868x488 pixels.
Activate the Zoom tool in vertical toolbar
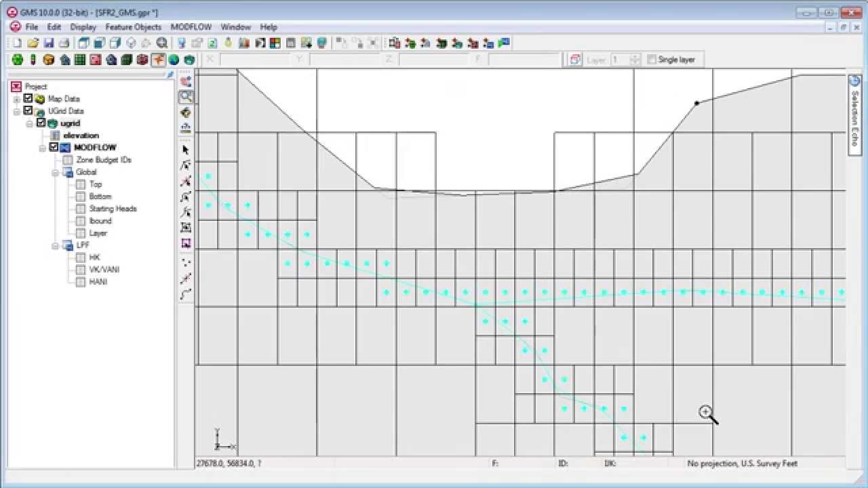pyautogui.click(x=186, y=97)
